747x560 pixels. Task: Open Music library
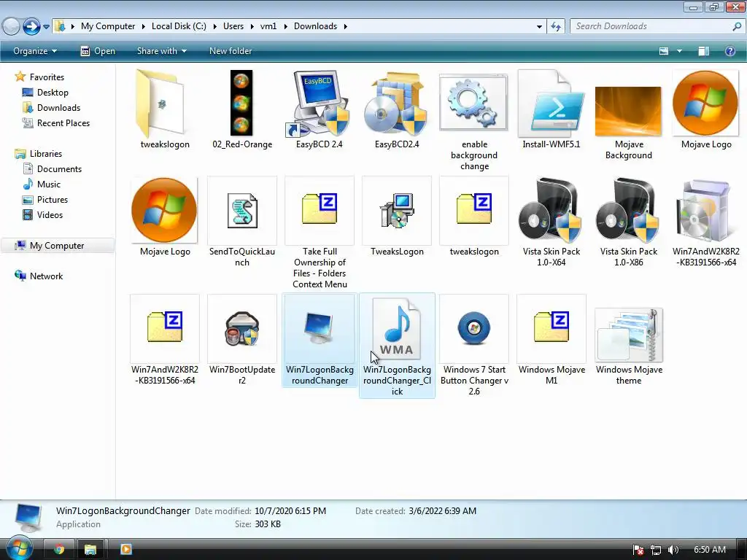pyautogui.click(x=49, y=184)
